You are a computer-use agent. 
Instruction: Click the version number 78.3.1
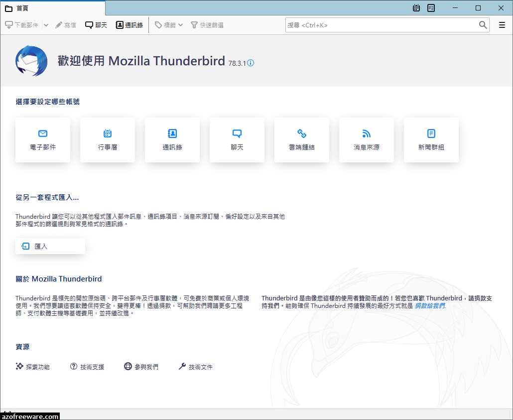237,63
